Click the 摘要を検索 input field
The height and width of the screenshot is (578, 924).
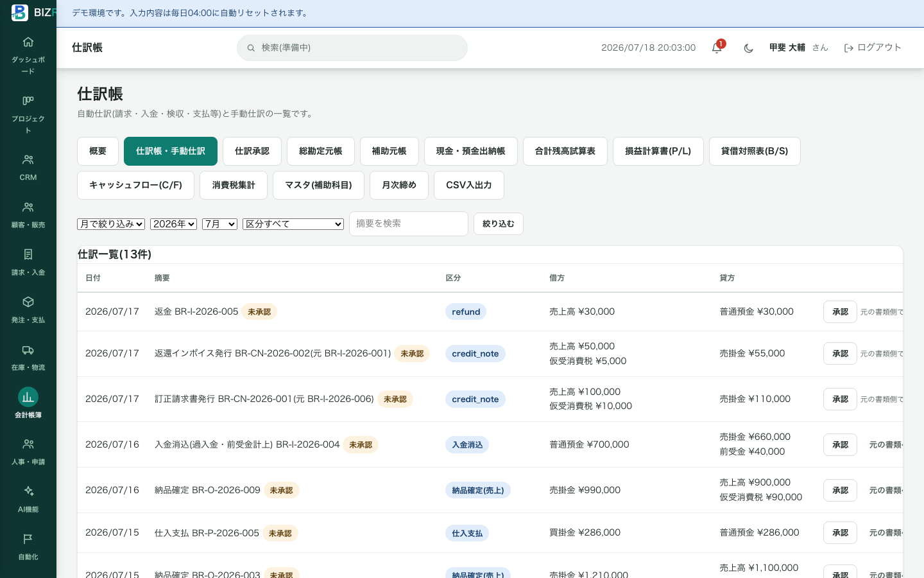(x=409, y=223)
